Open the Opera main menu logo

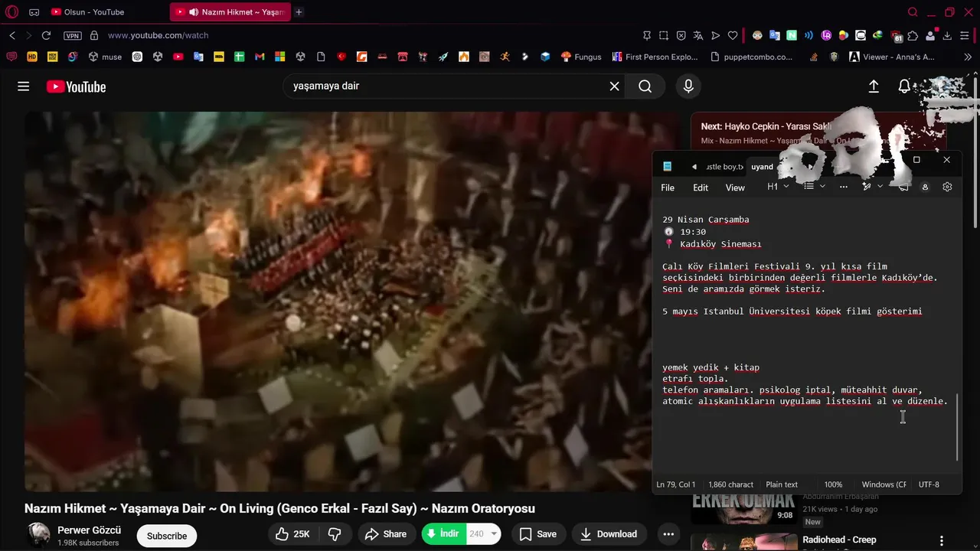pos(11,11)
